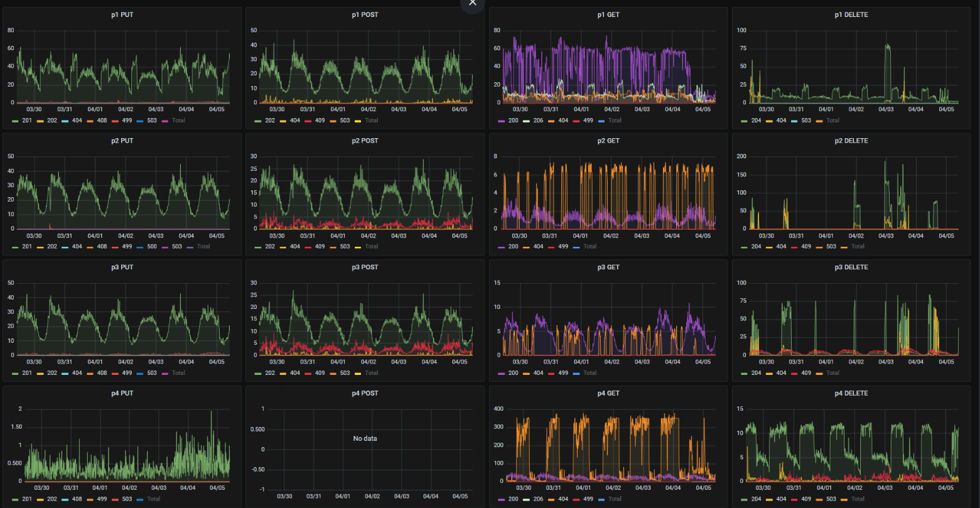
Task: Toggle the 503 series in p3 PUT legend
Action: [x=151, y=373]
